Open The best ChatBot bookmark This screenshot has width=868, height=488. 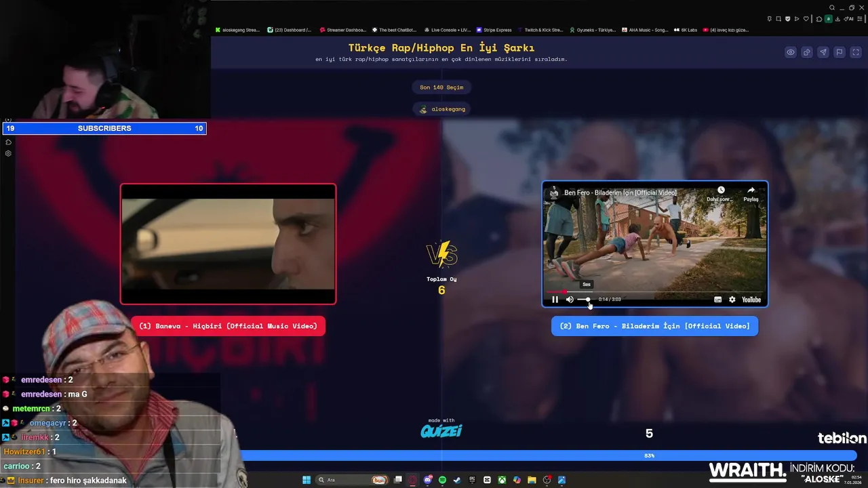(x=394, y=30)
